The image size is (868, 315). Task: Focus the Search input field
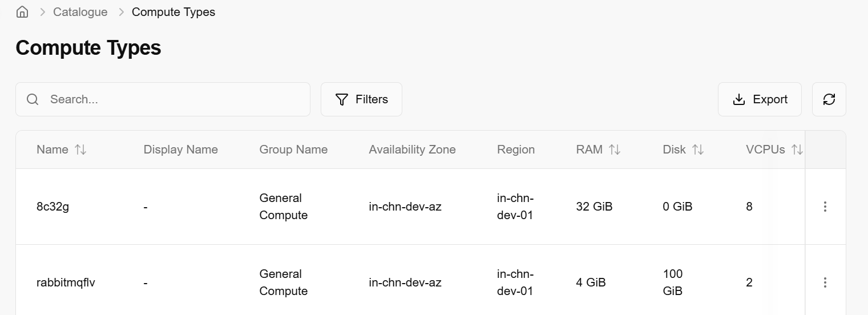[171, 99]
